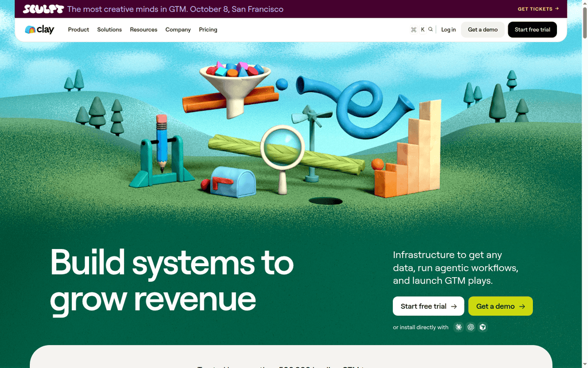This screenshot has height=368, width=588.
Task: Click the command key shortcut icon
Action: coord(413,30)
